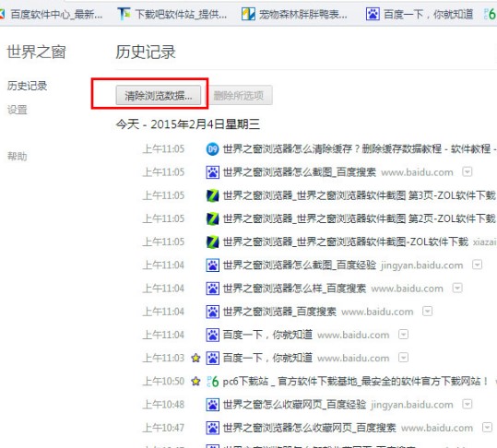Click Baidu favicon of 世界之窗浏览器_百度搜索 entry
Viewport: 497px width, 448px height.
click(212, 312)
